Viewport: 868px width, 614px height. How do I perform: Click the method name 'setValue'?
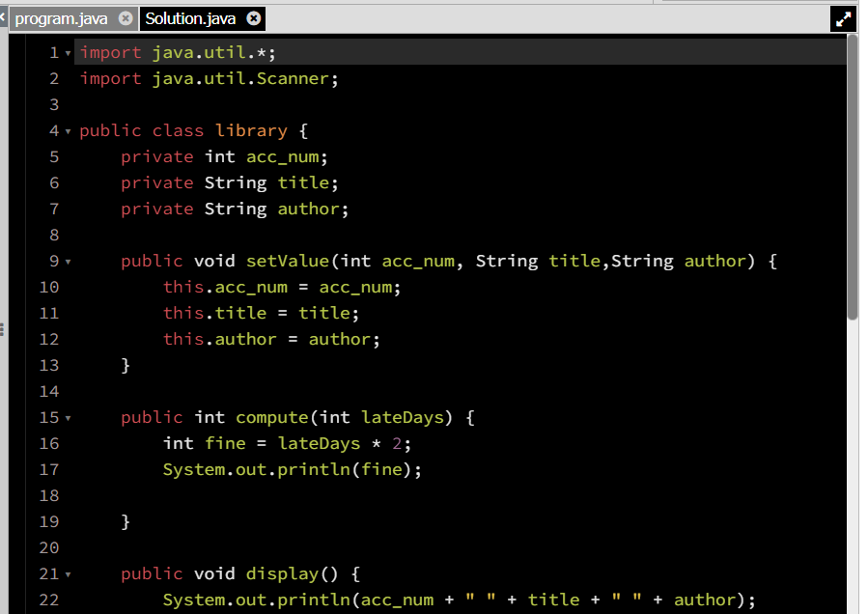pyautogui.click(x=288, y=262)
